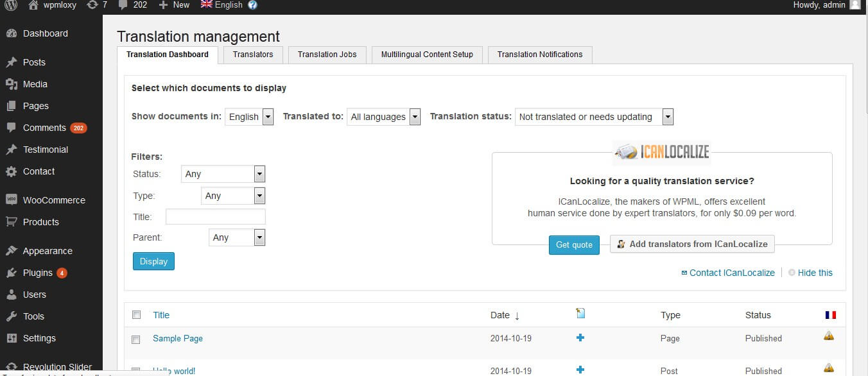Open the Translation status dropdown
Viewport: 868px width, 376px height.
(595, 117)
